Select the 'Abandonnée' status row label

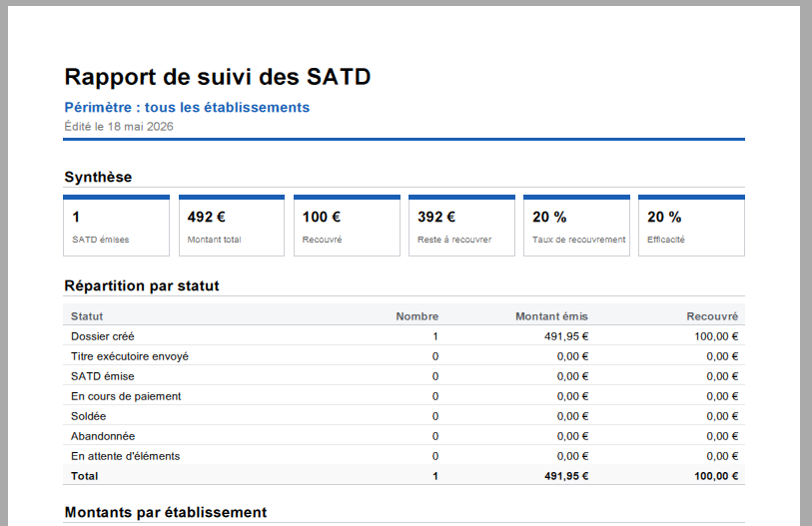point(103,436)
